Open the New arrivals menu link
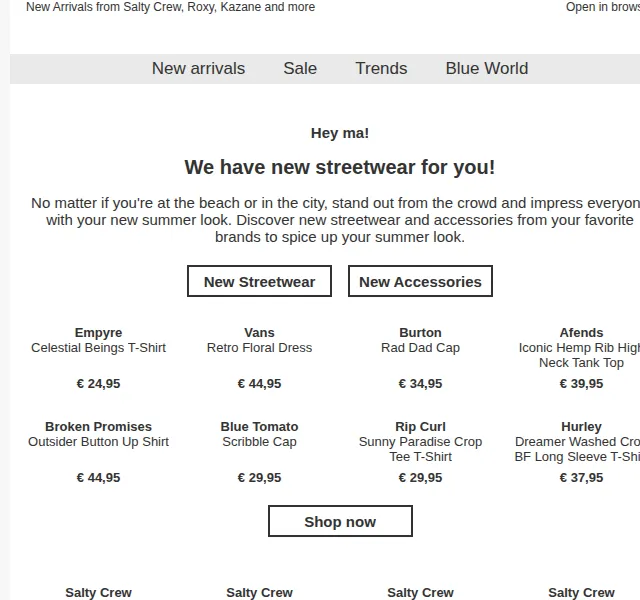The width and height of the screenshot is (640, 600). tap(198, 69)
